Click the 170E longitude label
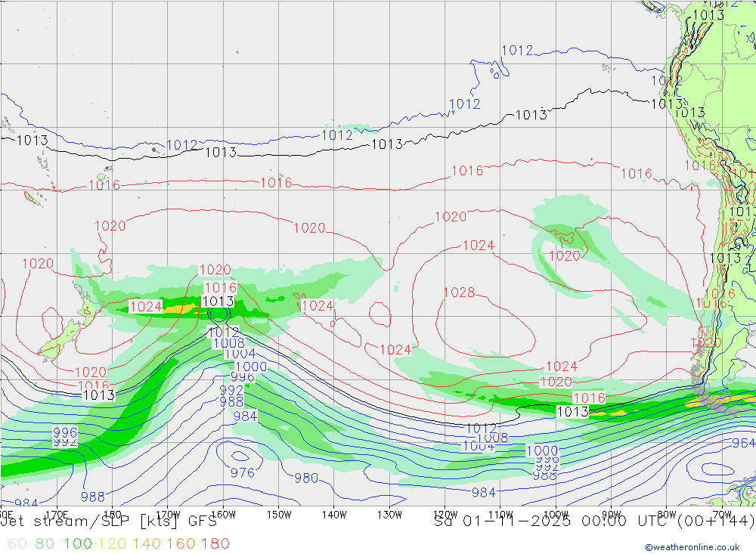Image resolution: width=756 pixels, height=554 pixels. click(57, 515)
